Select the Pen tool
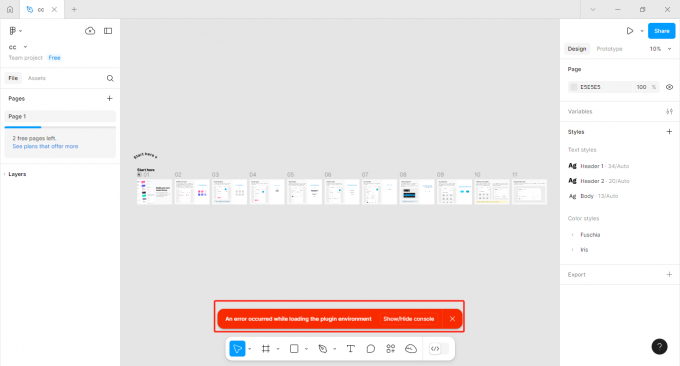Screen dimensions: 680x366 [x=323, y=349]
